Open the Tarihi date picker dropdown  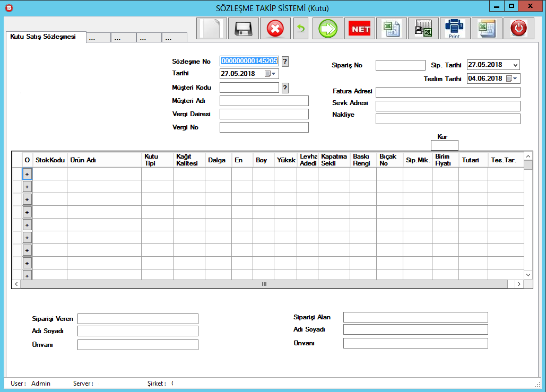pos(270,74)
